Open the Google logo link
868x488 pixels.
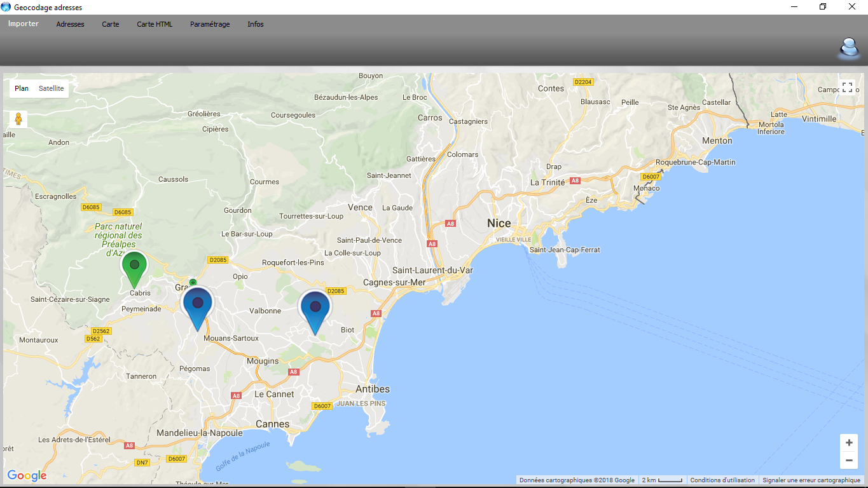pos(27,475)
